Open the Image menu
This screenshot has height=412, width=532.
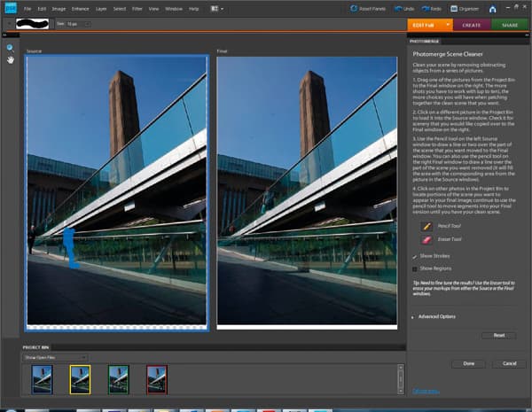[x=59, y=9]
